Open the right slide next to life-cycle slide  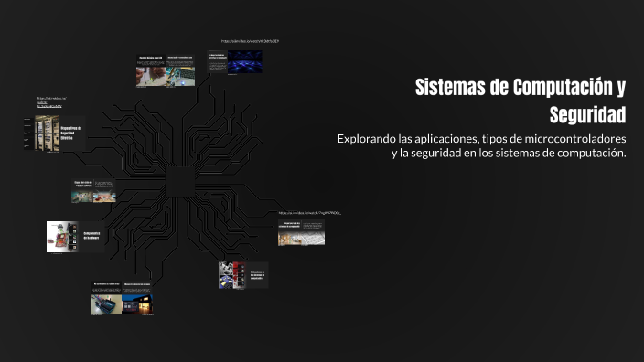point(104,191)
